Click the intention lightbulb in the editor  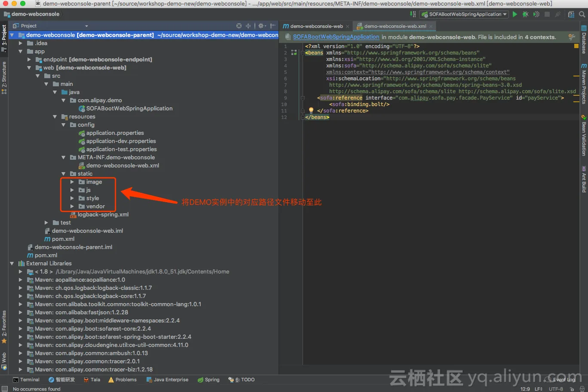[311, 110]
